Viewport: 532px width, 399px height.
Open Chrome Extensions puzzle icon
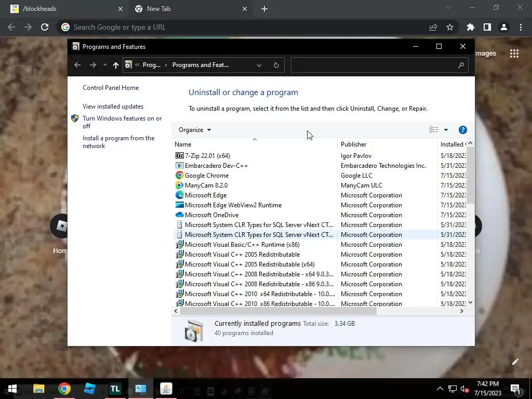pos(471,27)
